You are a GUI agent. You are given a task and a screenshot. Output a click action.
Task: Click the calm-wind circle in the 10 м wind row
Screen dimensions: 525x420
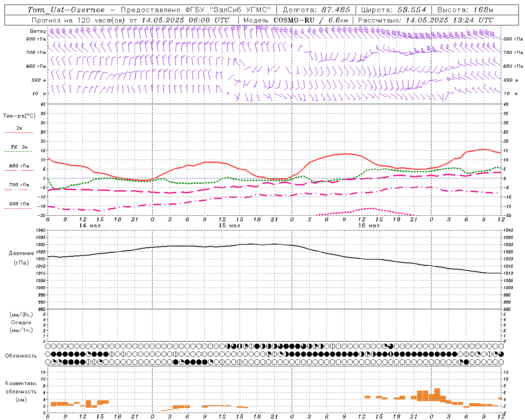[x=228, y=94]
